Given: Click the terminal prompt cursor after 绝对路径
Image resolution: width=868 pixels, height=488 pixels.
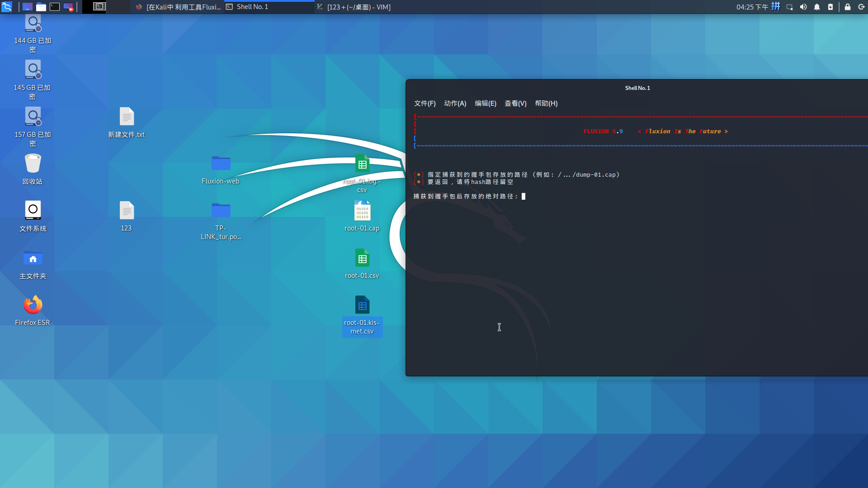Looking at the screenshot, I should point(524,197).
